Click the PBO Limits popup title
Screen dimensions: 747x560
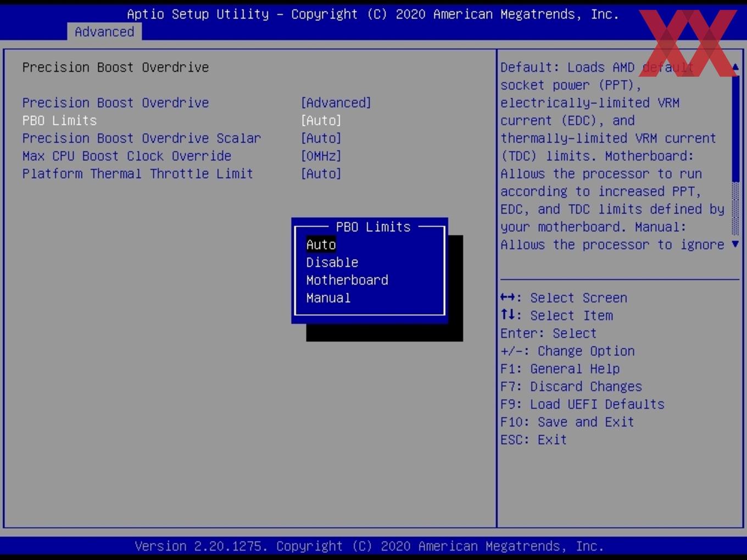(x=374, y=227)
